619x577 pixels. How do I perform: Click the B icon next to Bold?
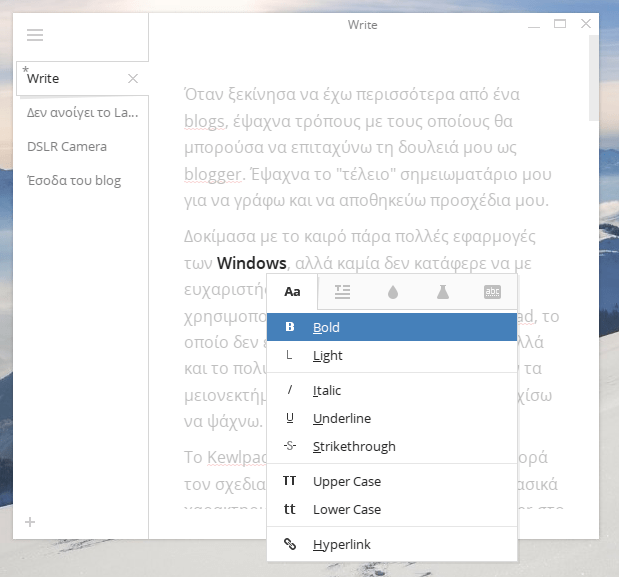[x=290, y=326]
